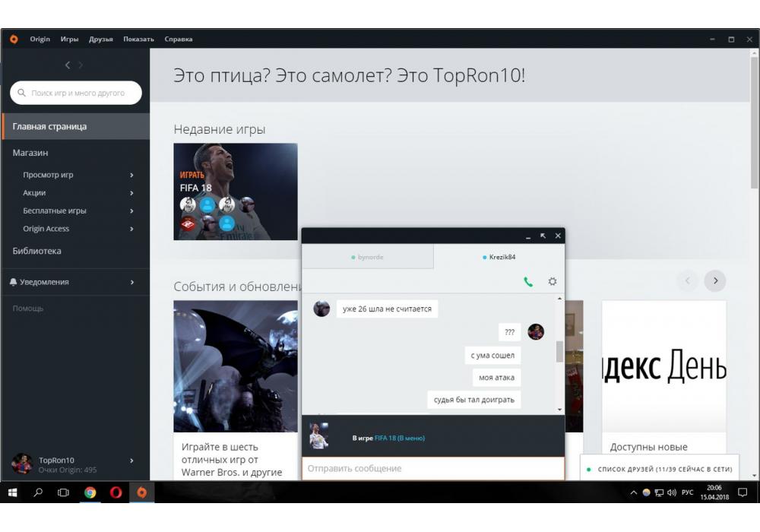
Task: Click the red Spartak friend avatar on FIFA tile
Action: coord(188,223)
